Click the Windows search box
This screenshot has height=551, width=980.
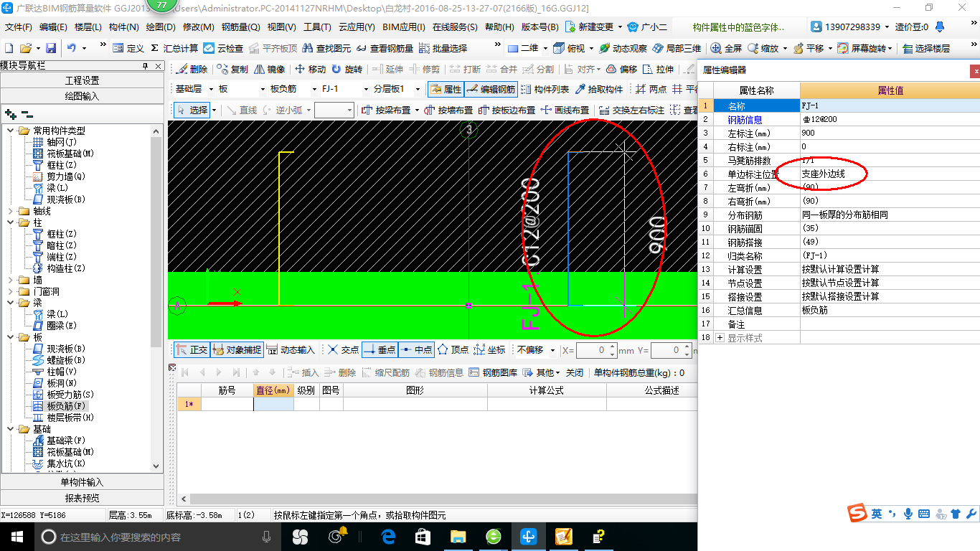[156, 537]
